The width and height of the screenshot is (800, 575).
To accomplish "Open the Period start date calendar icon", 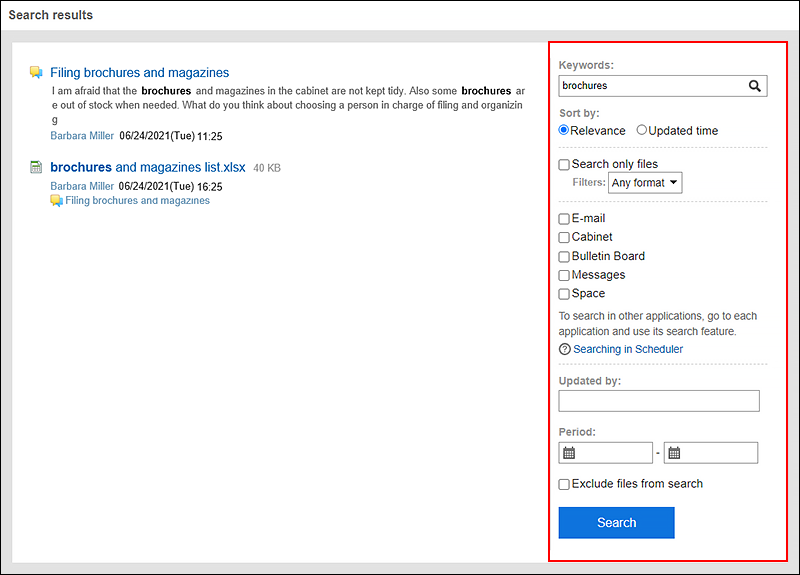I will tap(569, 453).
